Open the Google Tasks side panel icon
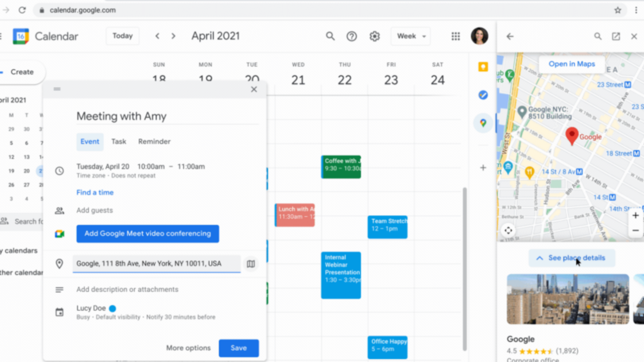Screen dimensions: 644x362 tap(483, 95)
